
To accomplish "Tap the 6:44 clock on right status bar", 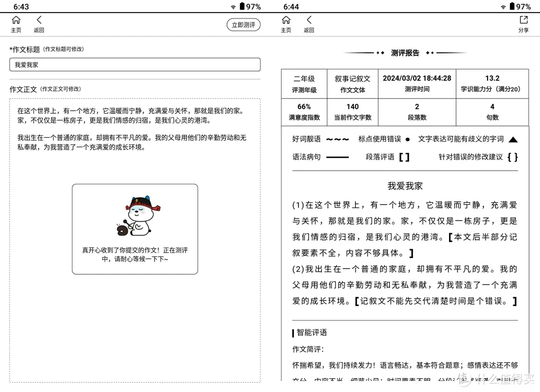I will (291, 7).
